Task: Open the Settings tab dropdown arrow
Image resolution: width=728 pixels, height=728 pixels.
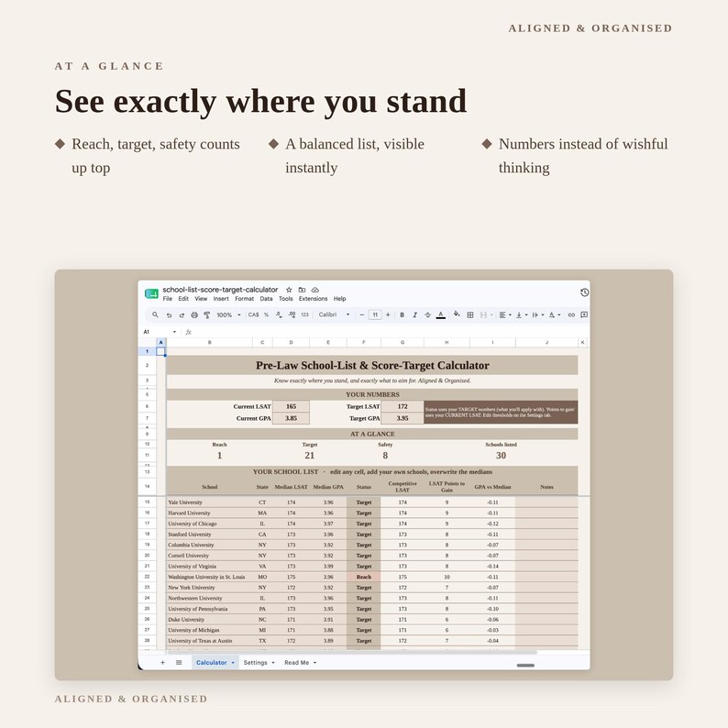Action: pos(273,663)
